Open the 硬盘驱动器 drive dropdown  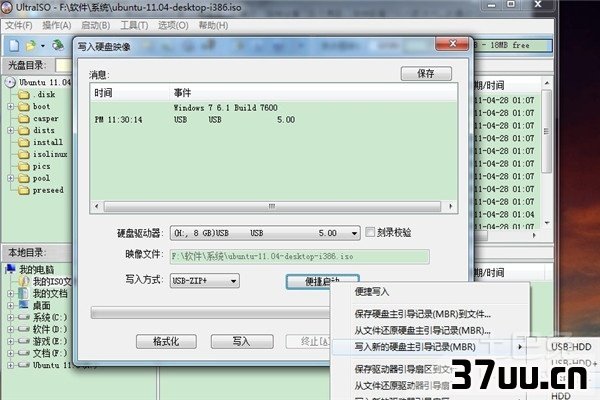[265, 233]
